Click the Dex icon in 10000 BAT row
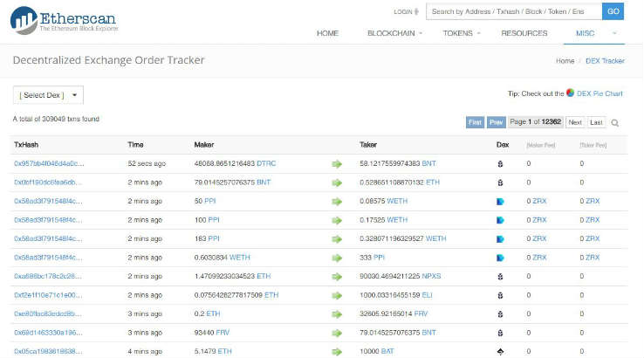644x358 pixels. click(x=500, y=351)
